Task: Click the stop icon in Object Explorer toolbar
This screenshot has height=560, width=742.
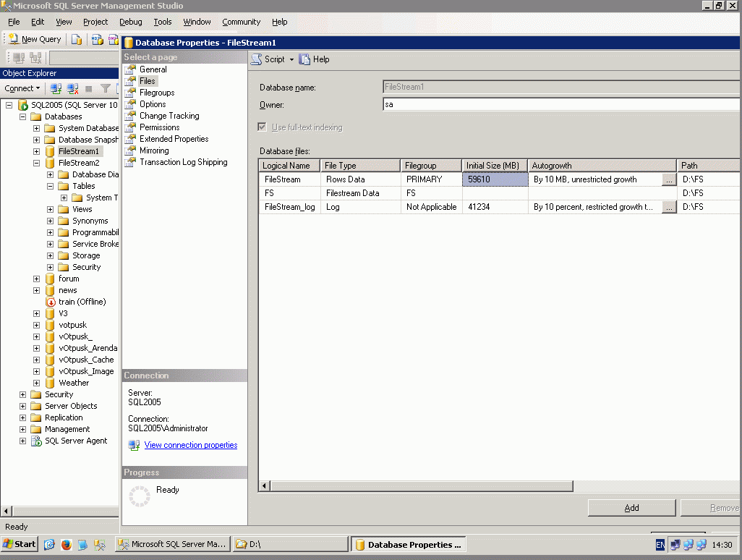Action: (88, 88)
